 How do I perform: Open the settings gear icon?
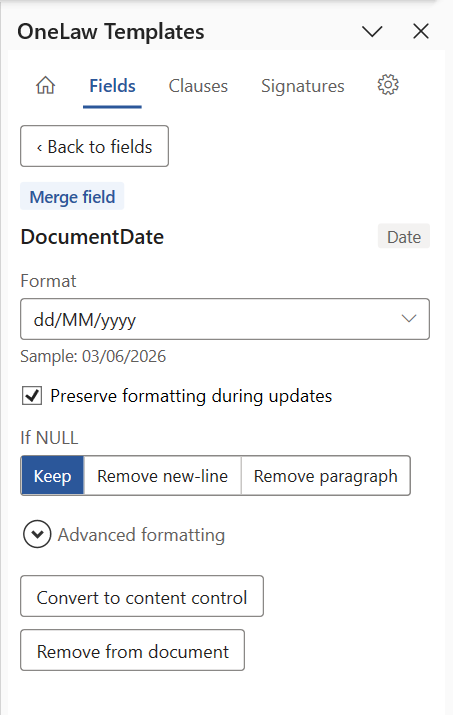[x=388, y=85]
